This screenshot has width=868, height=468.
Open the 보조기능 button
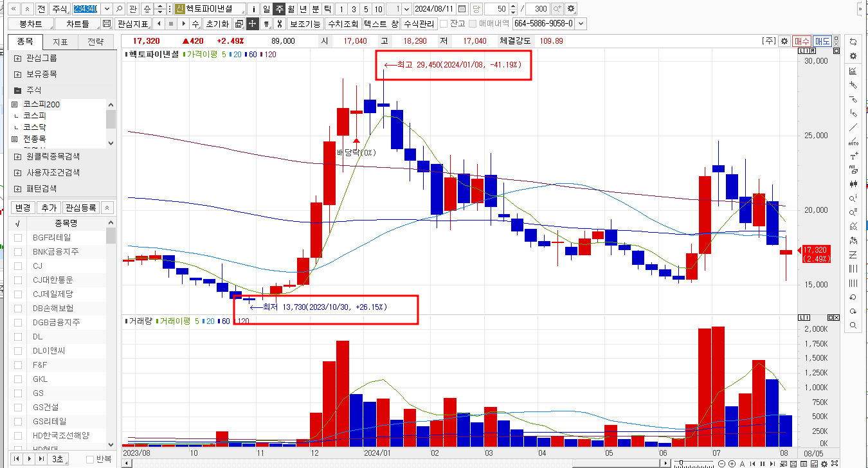pyautogui.click(x=305, y=24)
